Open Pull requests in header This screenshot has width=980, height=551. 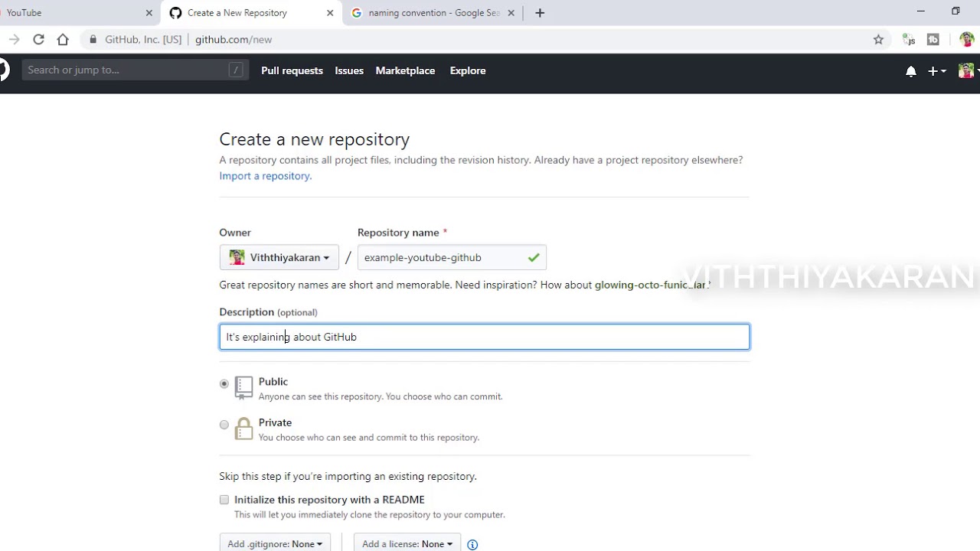click(x=292, y=70)
